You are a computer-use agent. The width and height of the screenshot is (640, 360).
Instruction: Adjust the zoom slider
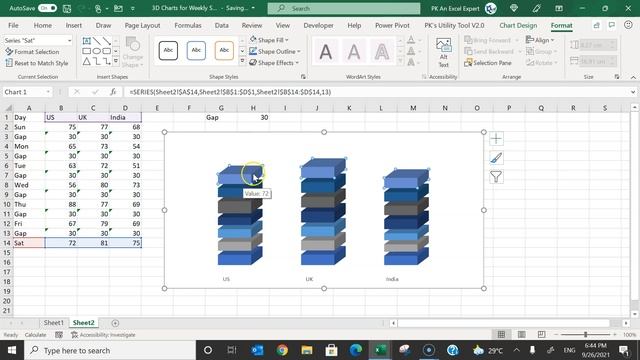[x=586, y=334]
